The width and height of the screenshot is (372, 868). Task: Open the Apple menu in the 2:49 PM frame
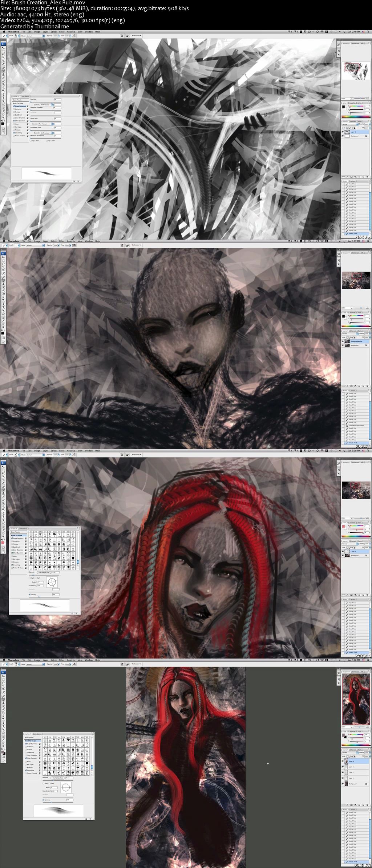pos(4,32)
